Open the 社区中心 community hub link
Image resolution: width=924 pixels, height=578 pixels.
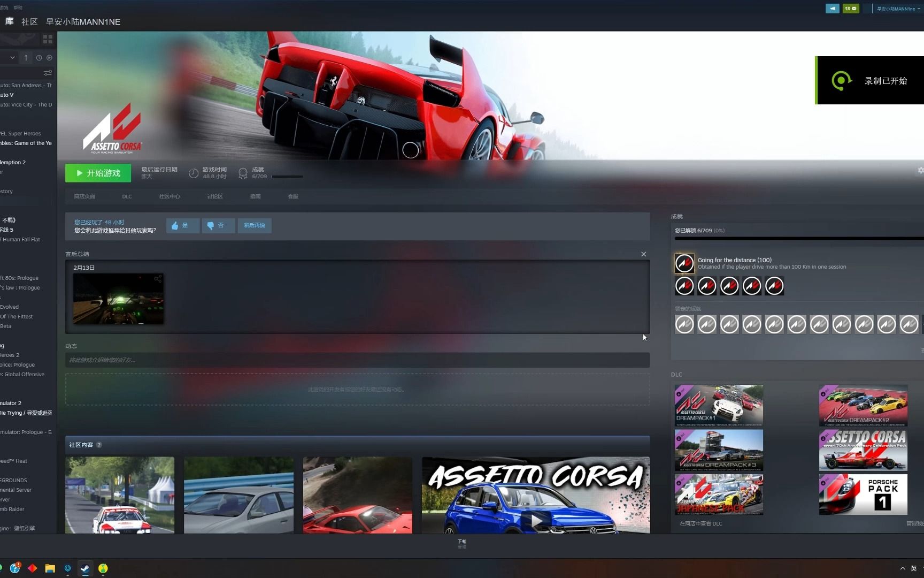pyautogui.click(x=170, y=196)
